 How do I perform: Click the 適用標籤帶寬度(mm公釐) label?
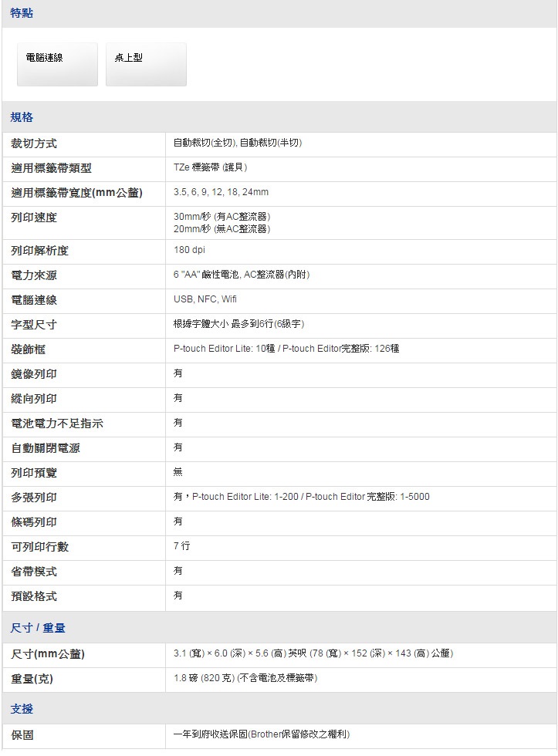(76, 193)
